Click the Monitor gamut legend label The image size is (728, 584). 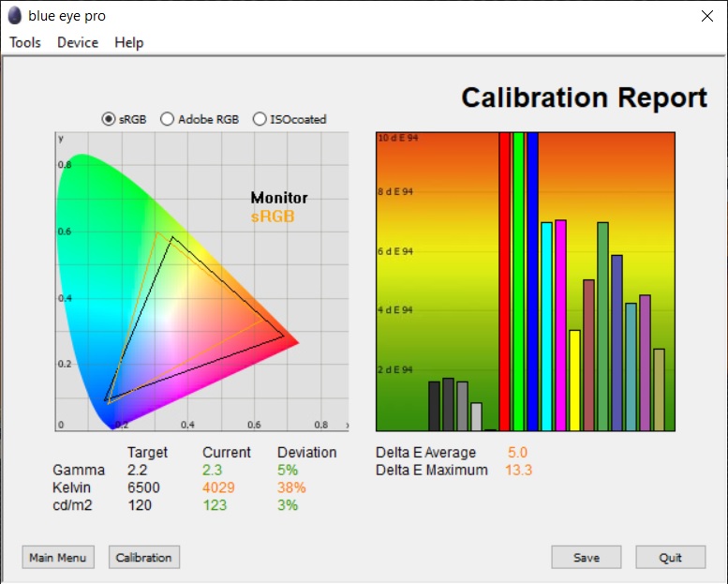(279, 198)
